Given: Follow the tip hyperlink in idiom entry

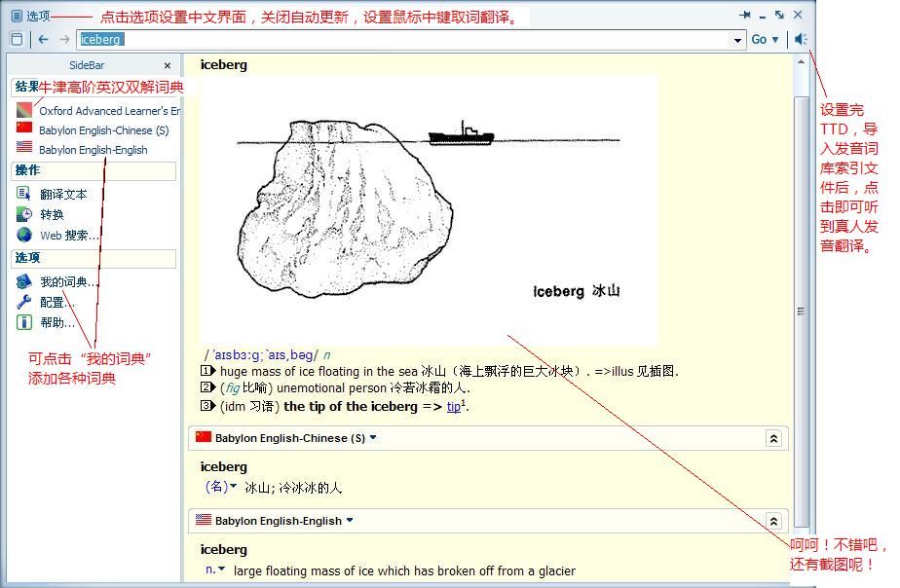Looking at the screenshot, I should tap(454, 407).
